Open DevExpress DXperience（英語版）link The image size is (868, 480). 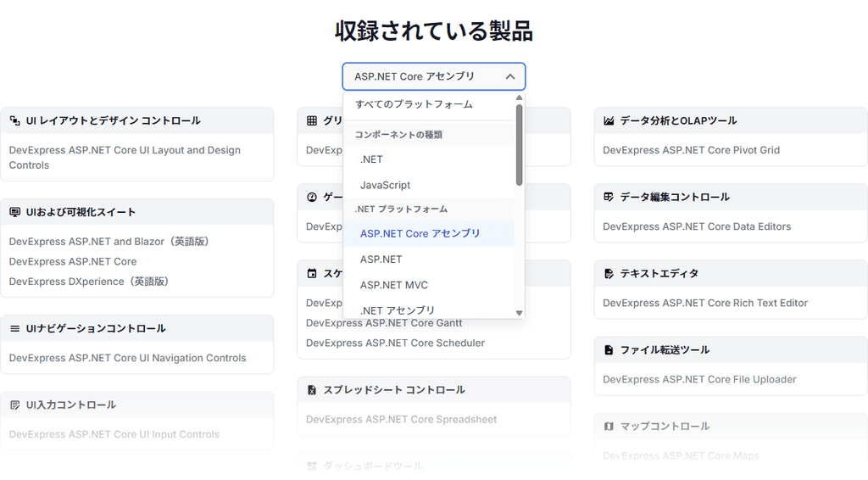88,282
